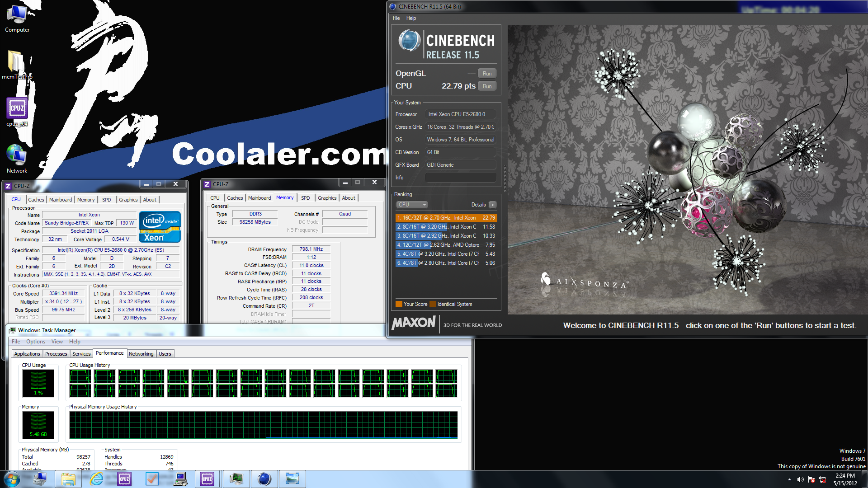Select ranking row 2 8C/16T @ 3.20 GHz

(446, 227)
